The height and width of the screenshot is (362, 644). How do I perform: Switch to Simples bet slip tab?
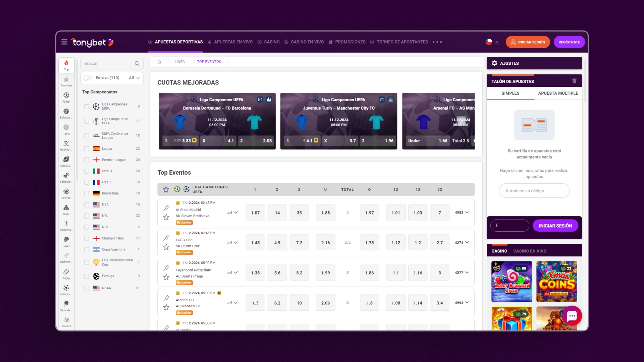511,93
